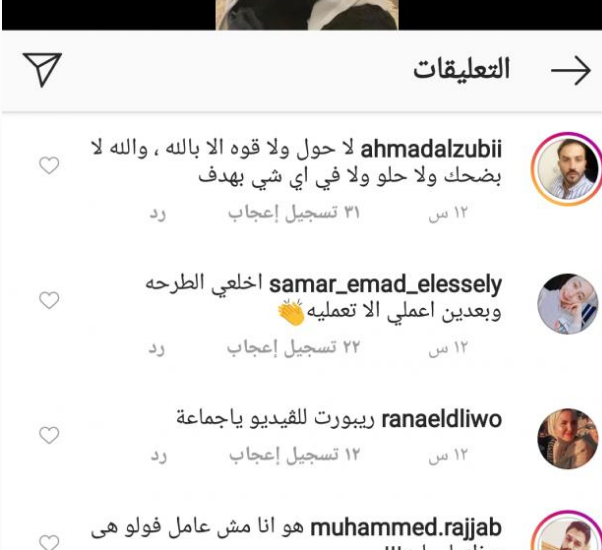View the ١٢ likes on ranaeldliwo's comment

[294, 455]
